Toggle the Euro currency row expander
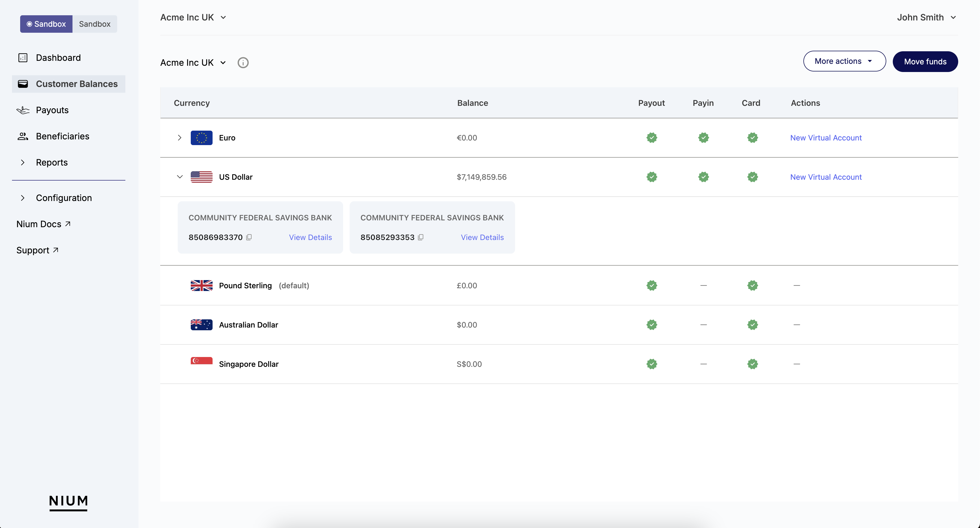The image size is (980, 528). pyautogui.click(x=179, y=137)
